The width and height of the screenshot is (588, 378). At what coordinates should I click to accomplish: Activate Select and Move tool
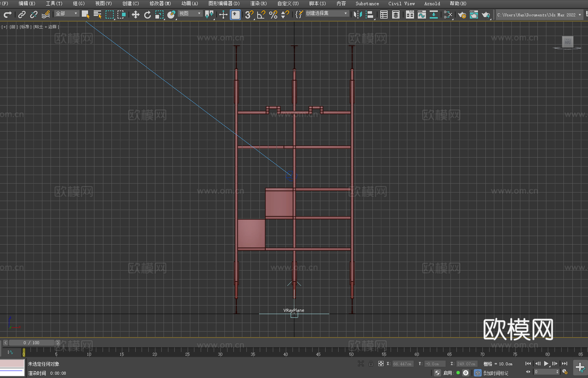point(136,14)
